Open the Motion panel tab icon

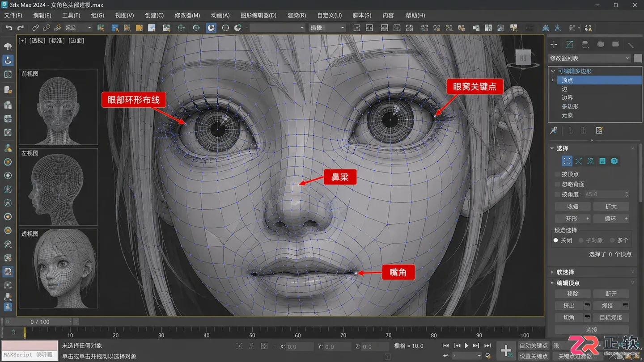point(601,45)
